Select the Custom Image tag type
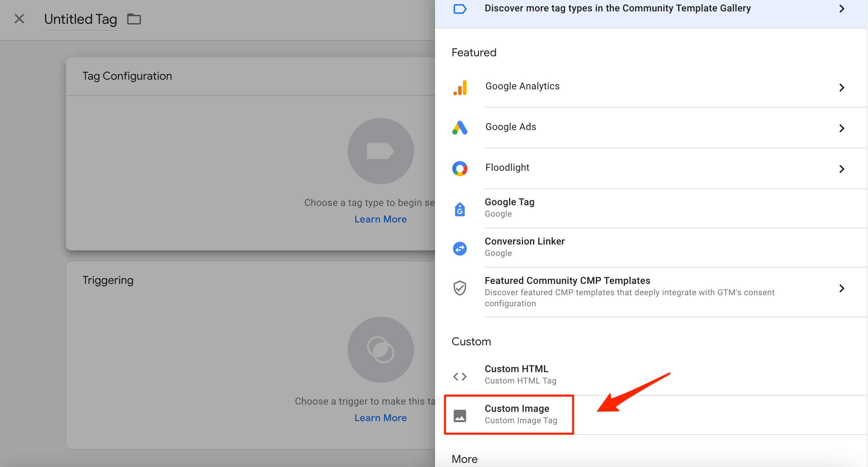This screenshot has height=467, width=868. [517, 409]
